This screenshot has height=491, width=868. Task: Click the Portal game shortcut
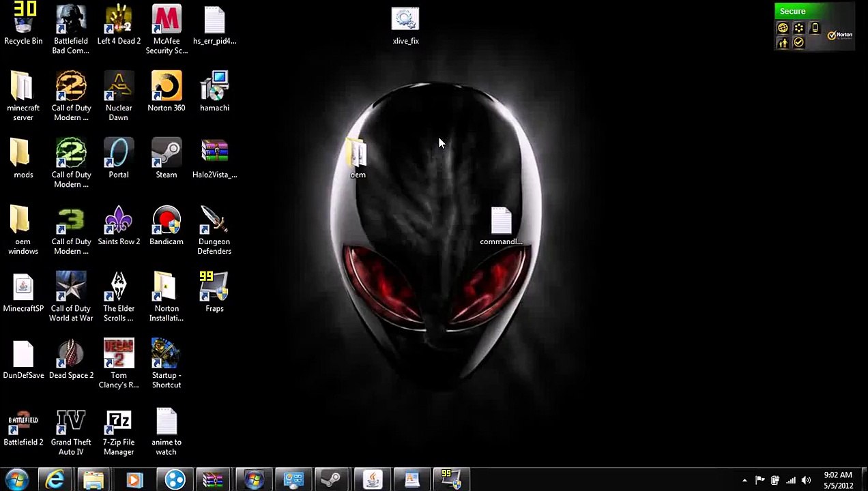click(118, 158)
